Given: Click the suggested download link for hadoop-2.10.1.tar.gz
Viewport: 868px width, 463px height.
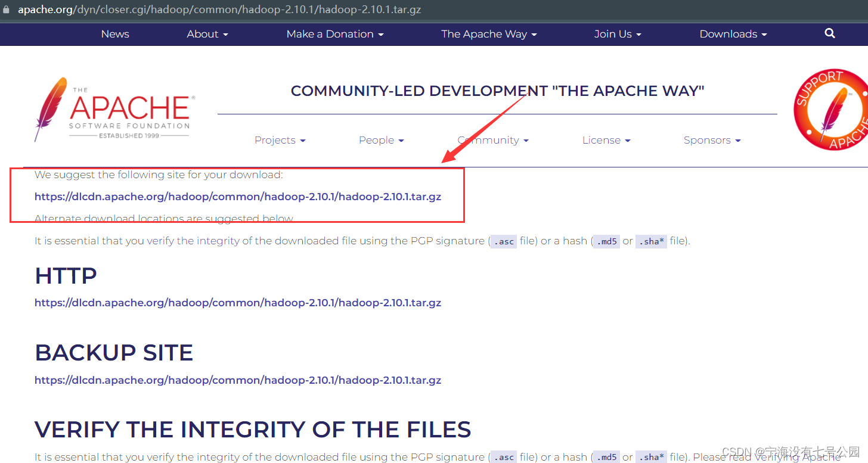Looking at the screenshot, I should (238, 197).
